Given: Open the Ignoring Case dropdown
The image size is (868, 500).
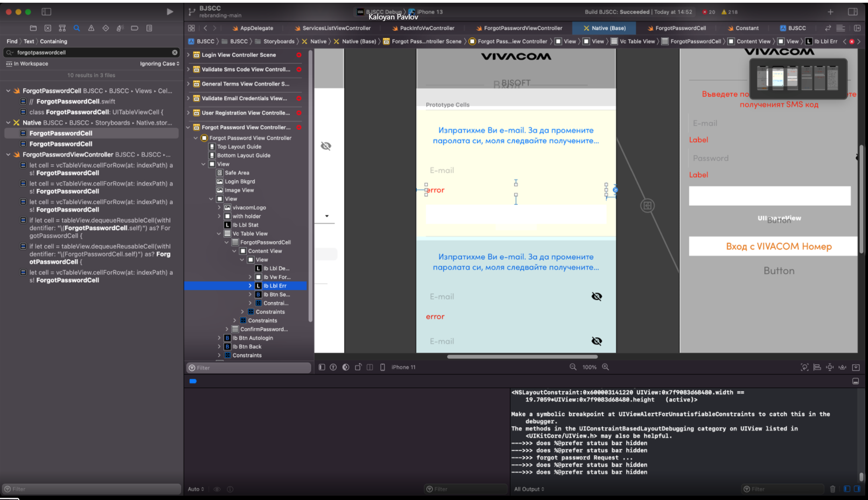Looking at the screenshot, I should (x=159, y=64).
